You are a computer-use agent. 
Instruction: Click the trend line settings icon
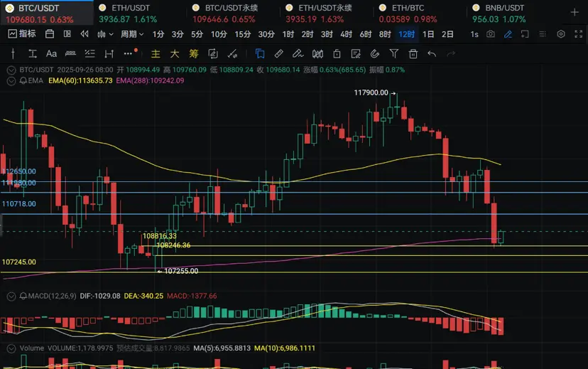click(x=232, y=54)
